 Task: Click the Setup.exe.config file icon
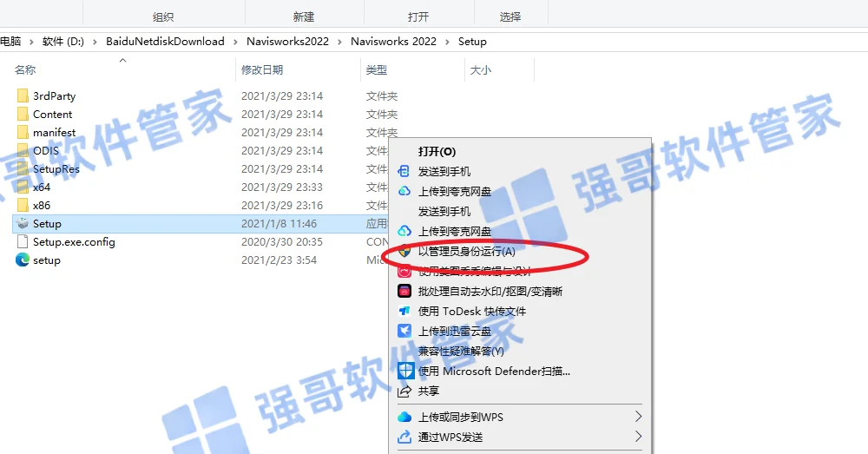point(23,242)
